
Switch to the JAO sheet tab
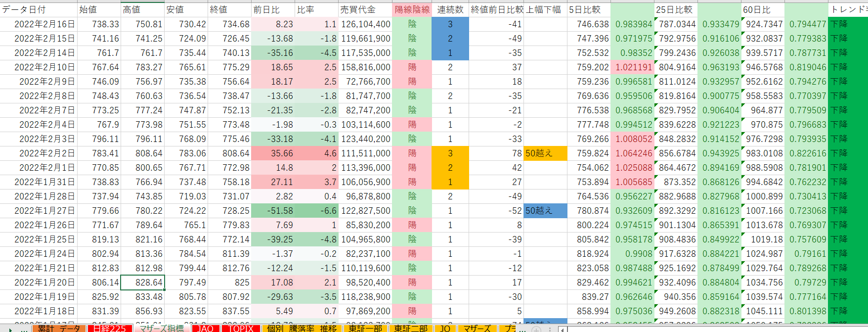205,329
